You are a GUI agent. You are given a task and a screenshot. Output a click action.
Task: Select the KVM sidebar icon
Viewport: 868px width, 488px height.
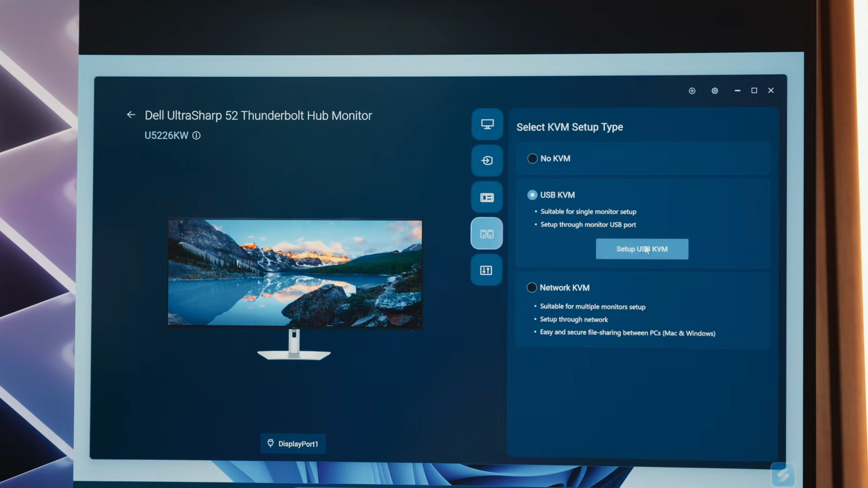point(487,234)
